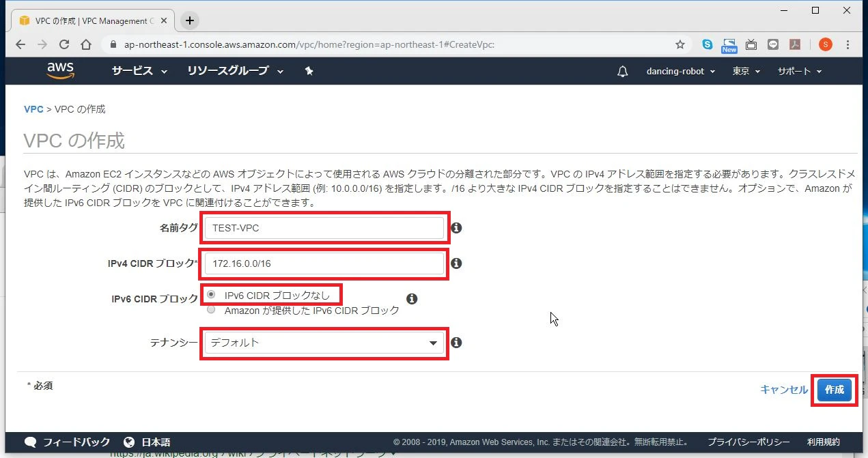Bookmark this page with star icon

[680, 44]
